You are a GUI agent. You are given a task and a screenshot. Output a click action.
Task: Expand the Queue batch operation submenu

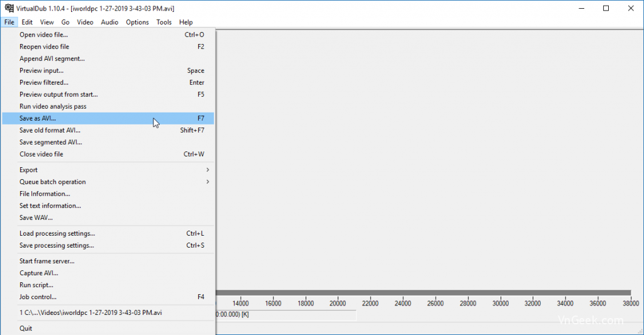coord(108,182)
